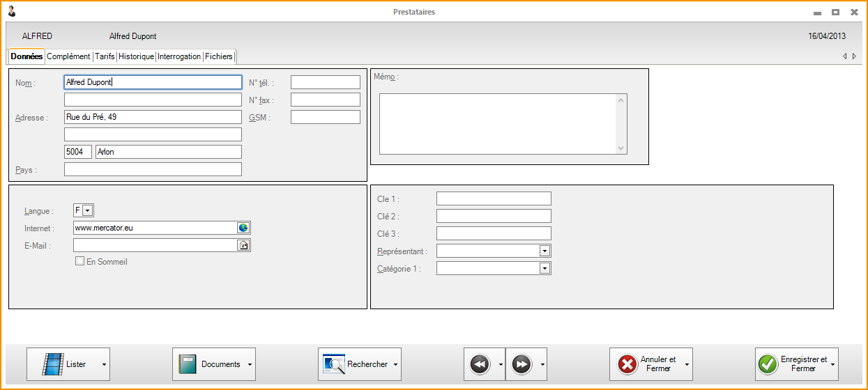Image resolution: width=868 pixels, height=390 pixels.
Task: Open the Langue dropdown
Action: (x=88, y=210)
